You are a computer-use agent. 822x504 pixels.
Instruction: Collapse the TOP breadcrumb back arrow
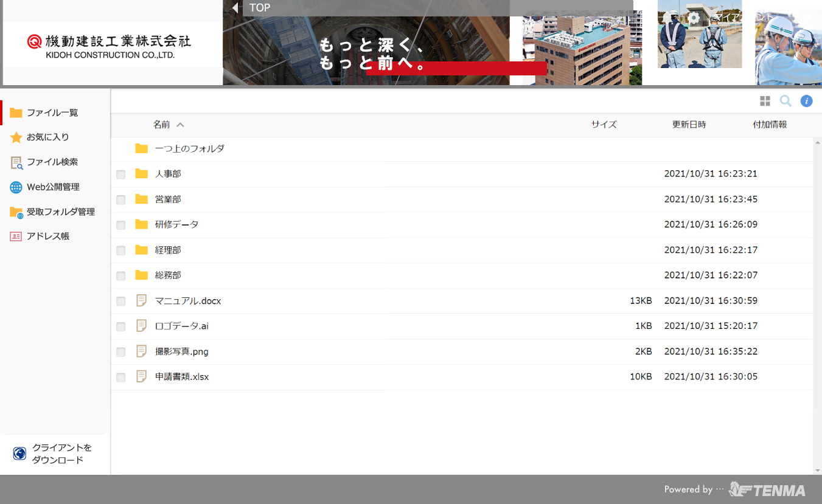coord(235,8)
